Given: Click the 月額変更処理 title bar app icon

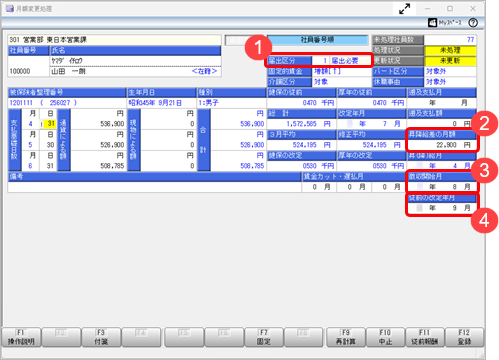Looking at the screenshot, I should tap(10, 9).
